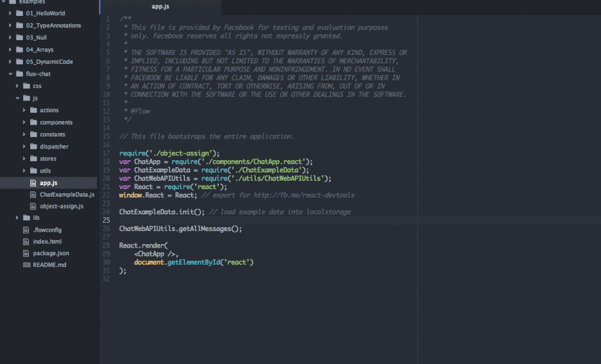
Task: Click the 05_DynamicCode folder icon
Action: (20, 61)
